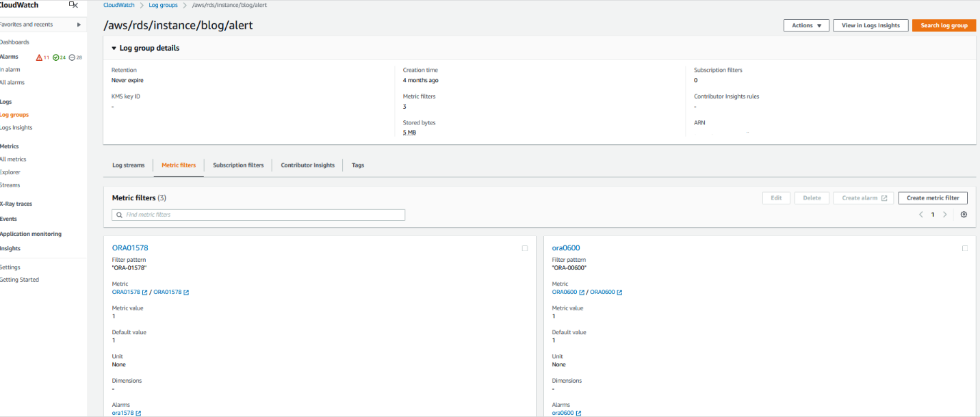Open the metric filters settings gear
980x417 pixels.
[x=964, y=214]
